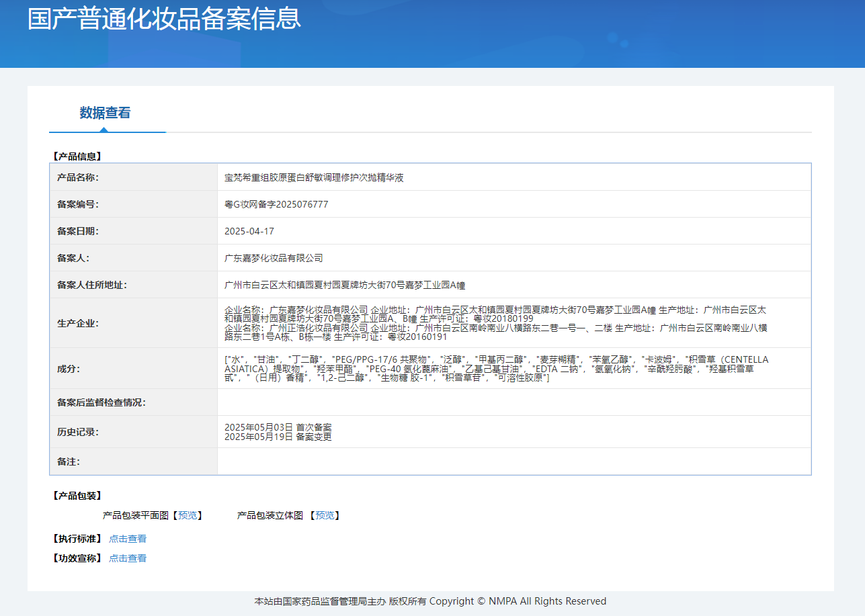Open the 产品包装立体图 预览 link
865x616 pixels.
click(x=325, y=515)
